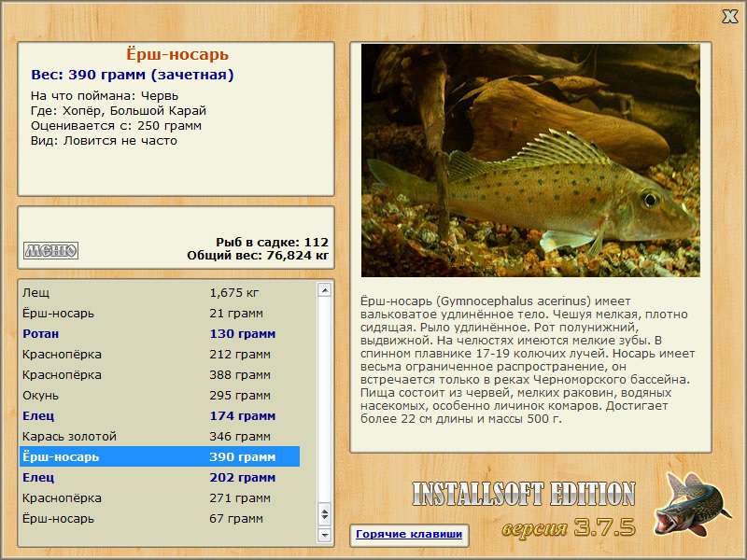The width and height of the screenshot is (747, 560).
Task: Click the fish list scroll up arrow
Action: point(324,290)
